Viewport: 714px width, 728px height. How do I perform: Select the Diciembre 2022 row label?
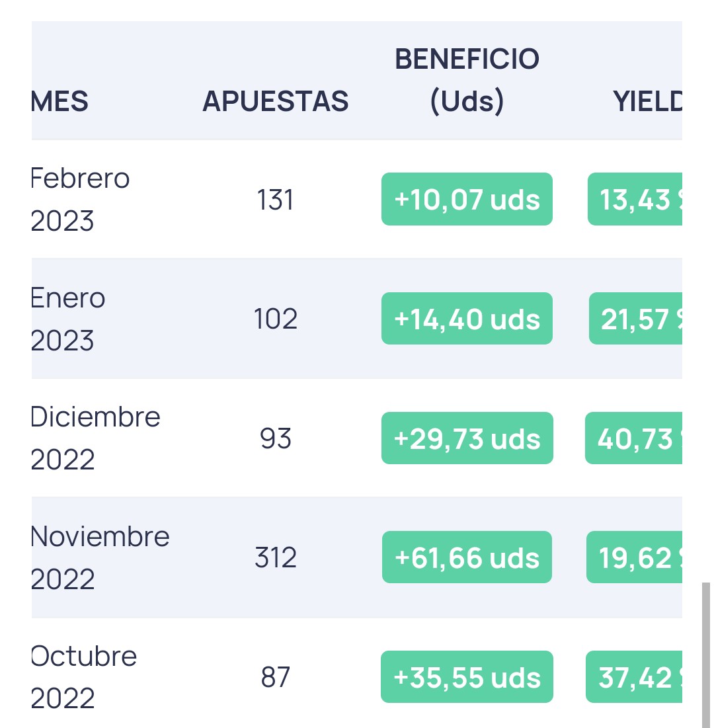95,438
